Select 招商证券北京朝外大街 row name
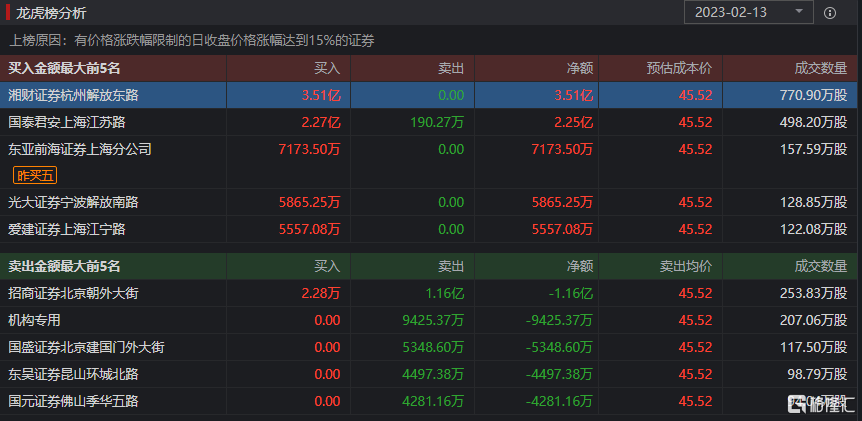This screenshot has height=421, width=862. [73, 293]
